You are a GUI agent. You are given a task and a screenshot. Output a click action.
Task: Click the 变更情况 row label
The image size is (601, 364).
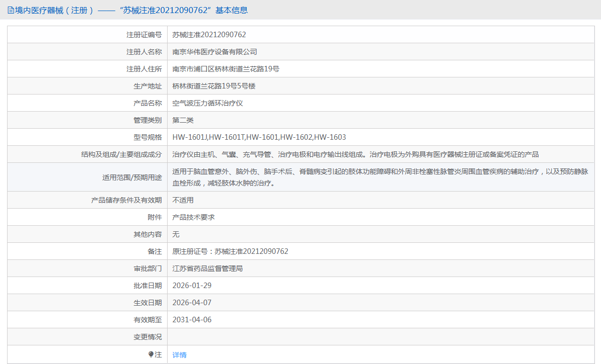tap(147, 337)
